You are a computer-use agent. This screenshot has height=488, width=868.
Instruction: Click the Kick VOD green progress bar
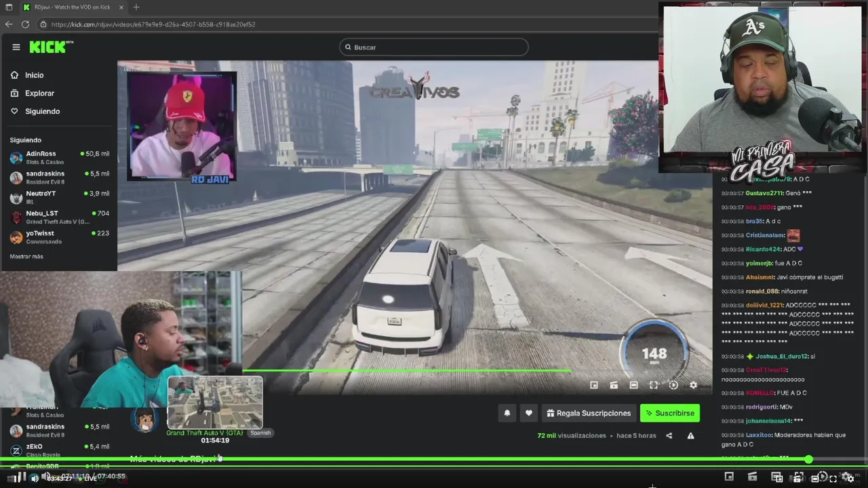tap(407, 370)
